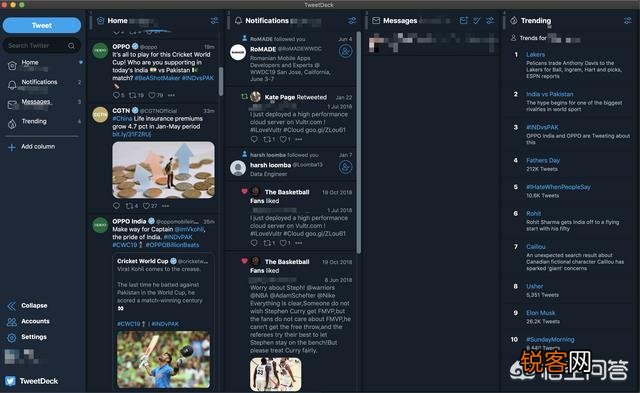
Task: Follow RoMADE via follow icon
Action: (x=345, y=51)
